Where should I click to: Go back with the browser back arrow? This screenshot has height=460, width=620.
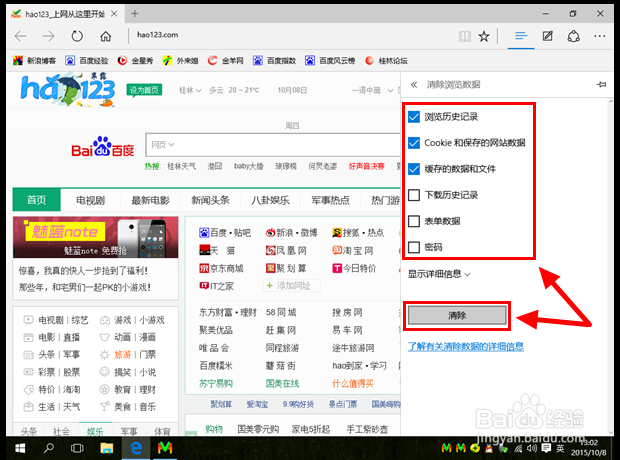[x=20, y=36]
